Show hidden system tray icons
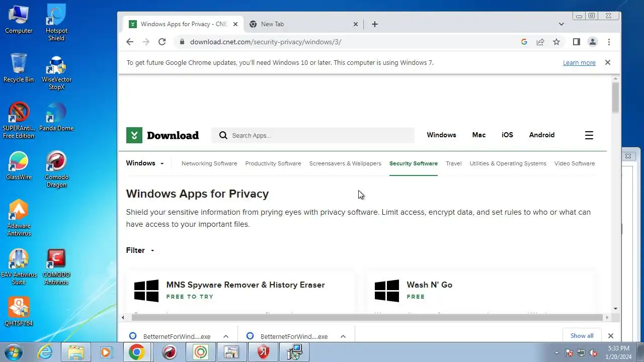This screenshot has height=362, width=644. click(x=556, y=352)
